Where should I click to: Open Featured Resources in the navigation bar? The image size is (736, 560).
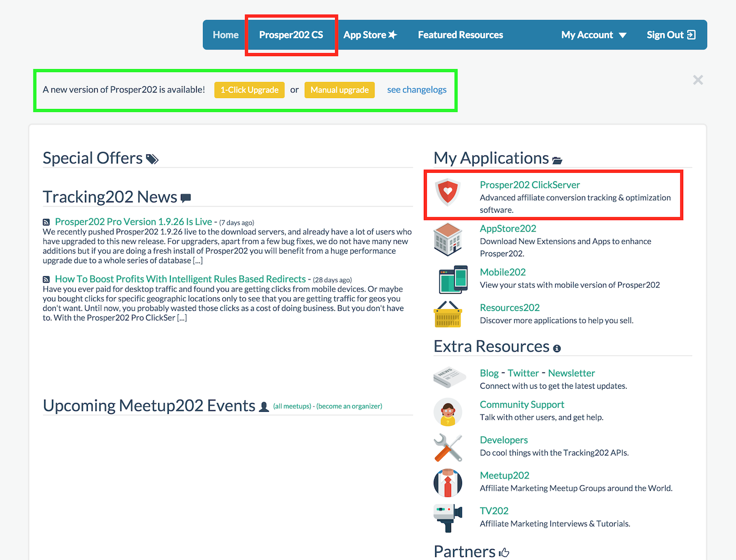click(x=460, y=35)
